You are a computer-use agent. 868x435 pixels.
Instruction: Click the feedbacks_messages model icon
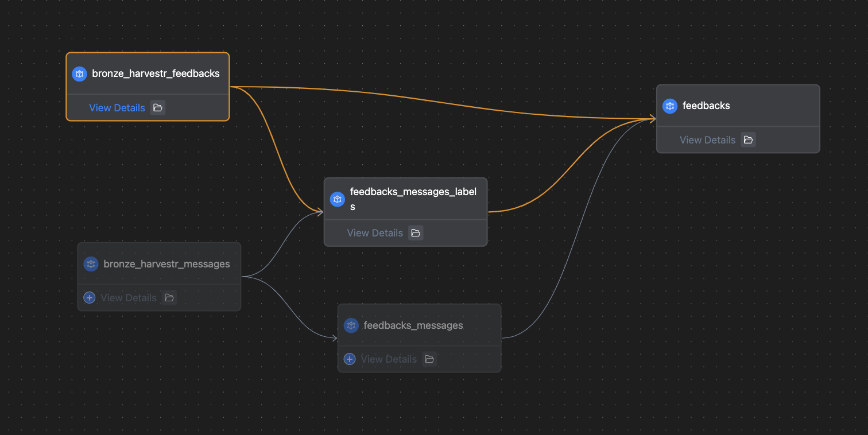click(351, 325)
